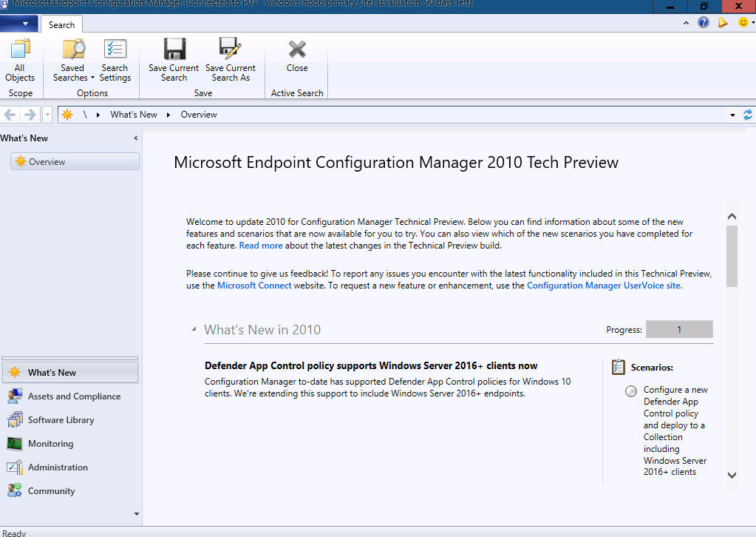This screenshot has width=756, height=537.
Task: Close the active search
Action: click(297, 55)
